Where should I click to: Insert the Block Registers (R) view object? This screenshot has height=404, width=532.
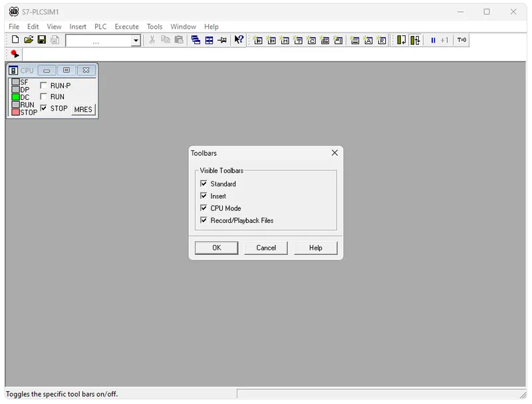click(x=381, y=41)
